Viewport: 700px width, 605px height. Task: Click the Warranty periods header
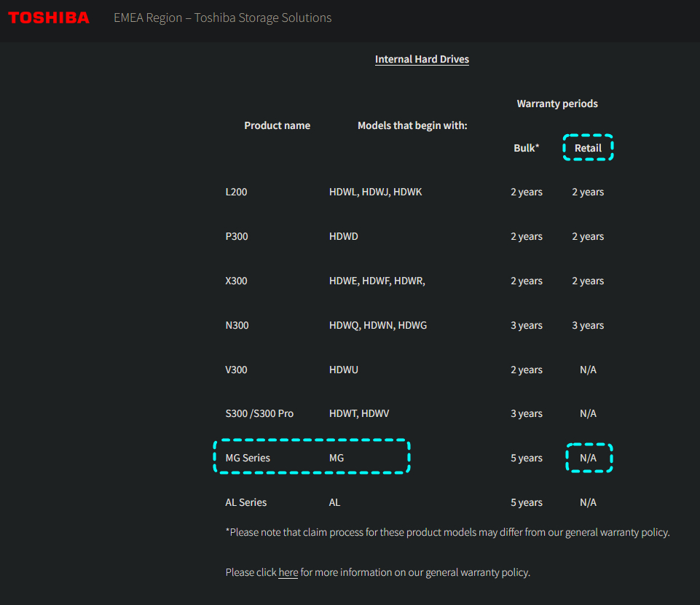557,104
